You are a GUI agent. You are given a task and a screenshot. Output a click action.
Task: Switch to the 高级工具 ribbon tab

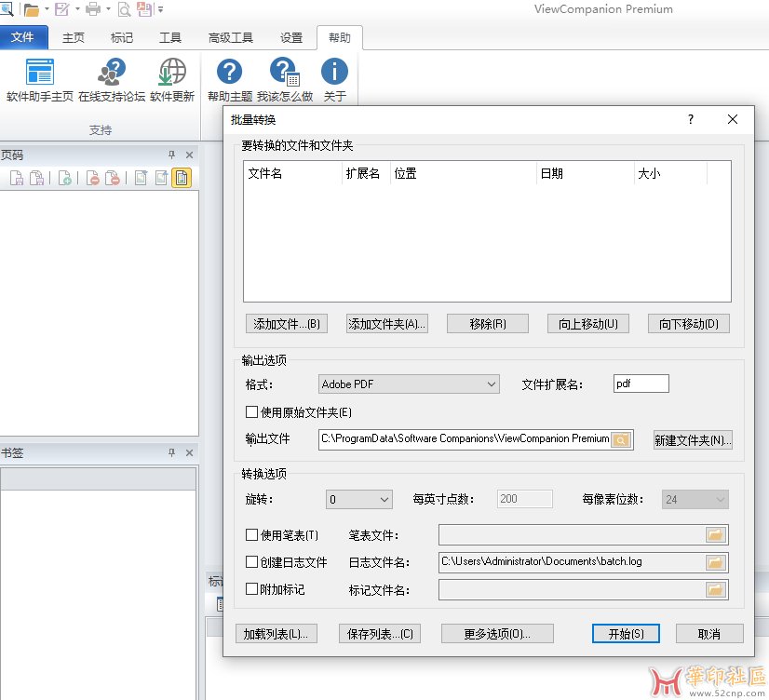(231, 38)
